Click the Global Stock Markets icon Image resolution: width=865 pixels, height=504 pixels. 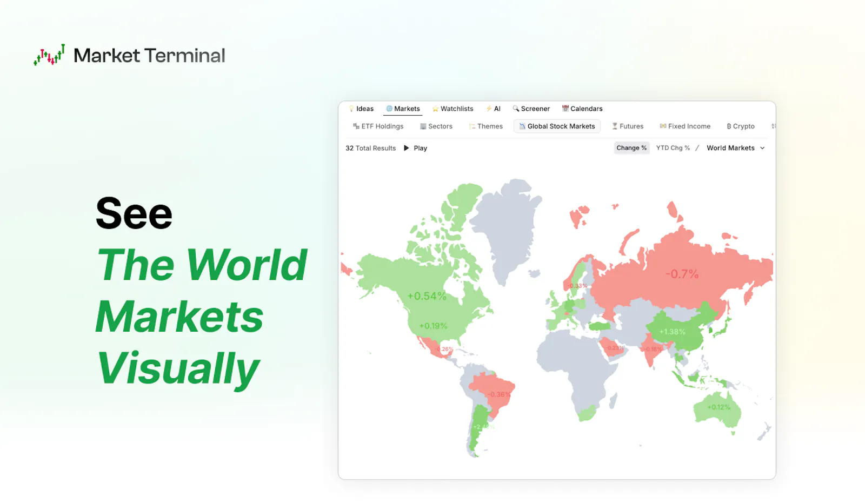522,126
